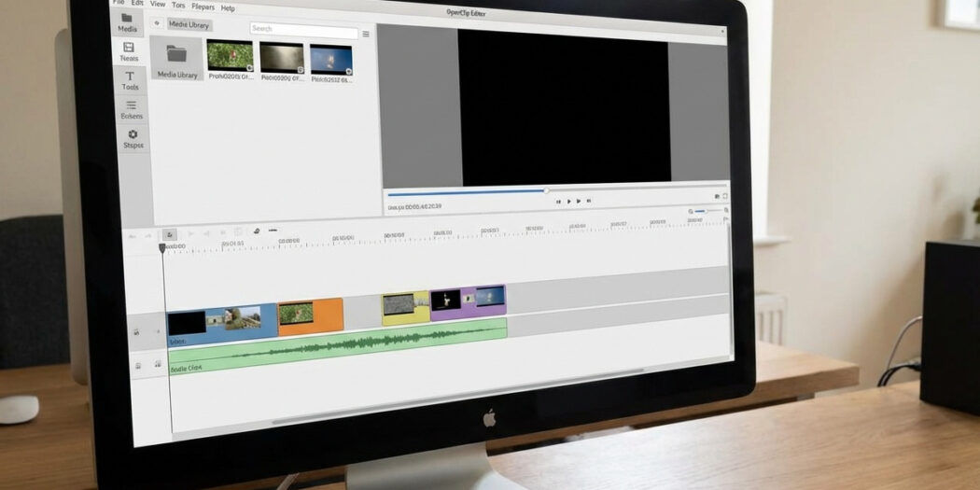
Task: Open the gear icon sidebar panel
Action: tap(133, 138)
